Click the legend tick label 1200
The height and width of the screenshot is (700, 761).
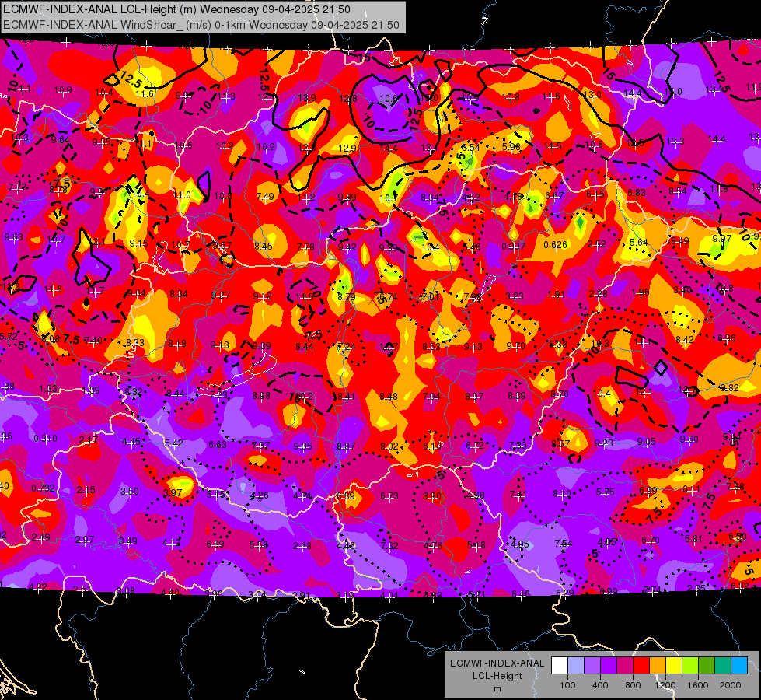coord(665,685)
